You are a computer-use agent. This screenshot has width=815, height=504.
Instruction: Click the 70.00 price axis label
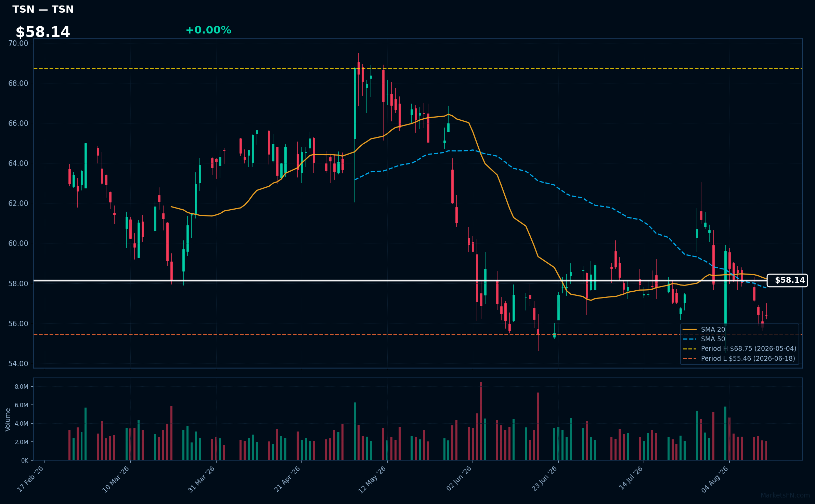(18, 43)
